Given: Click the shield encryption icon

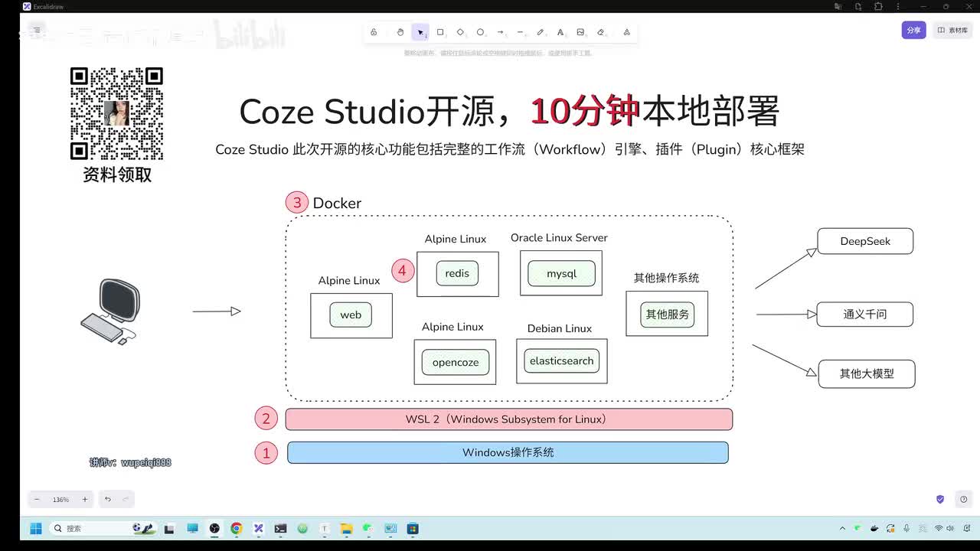Looking at the screenshot, I should tap(940, 499).
